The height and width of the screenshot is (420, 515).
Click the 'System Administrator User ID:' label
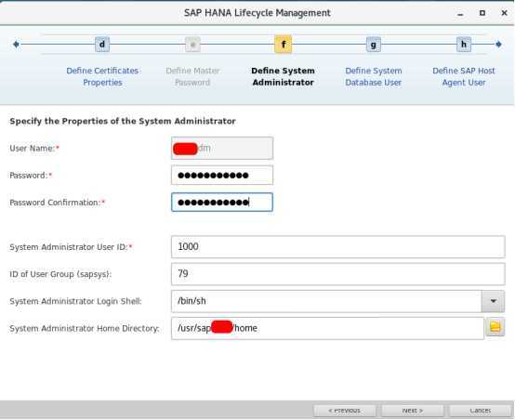tap(71, 247)
